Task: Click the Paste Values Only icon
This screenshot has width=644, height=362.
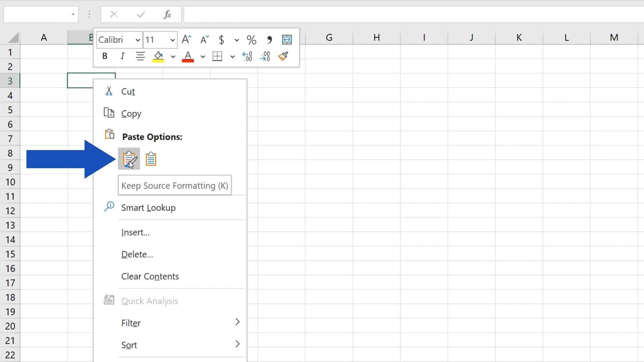Action: click(x=151, y=159)
